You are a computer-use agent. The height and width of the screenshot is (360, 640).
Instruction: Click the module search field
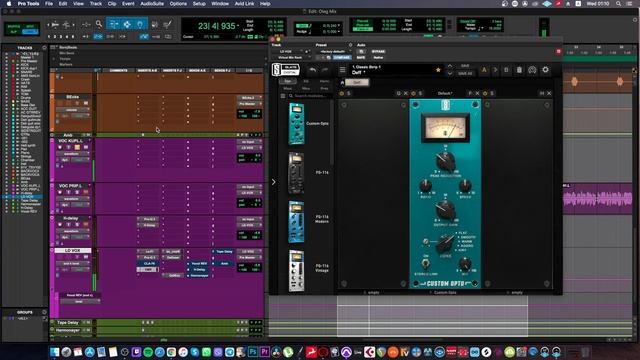tap(310, 96)
